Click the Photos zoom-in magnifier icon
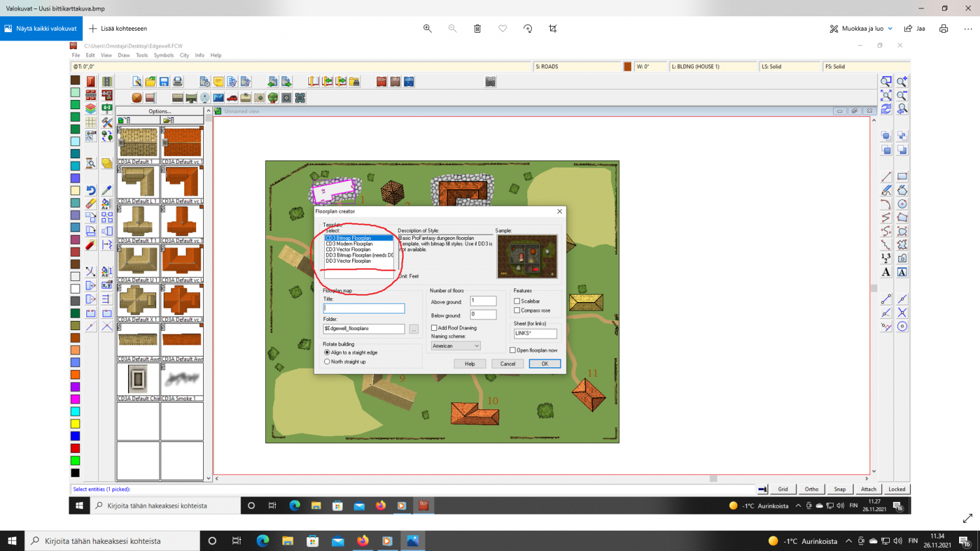Image resolution: width=980 pixels, height=551 pixels. click(x=427, y=29)
